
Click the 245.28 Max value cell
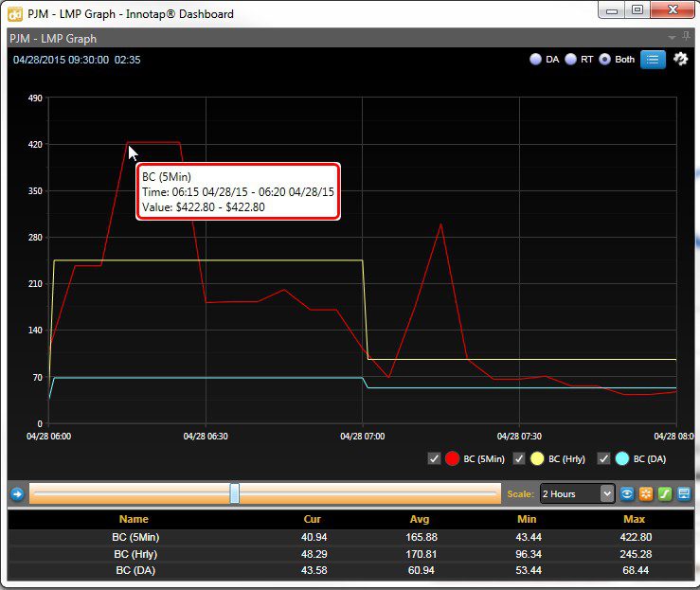[x=636, y=554]
